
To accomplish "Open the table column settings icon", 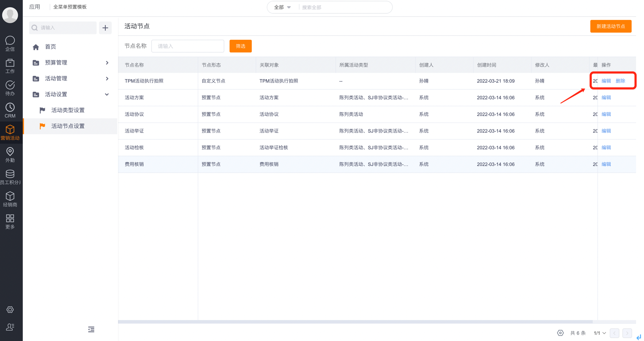I will [560, 333].
